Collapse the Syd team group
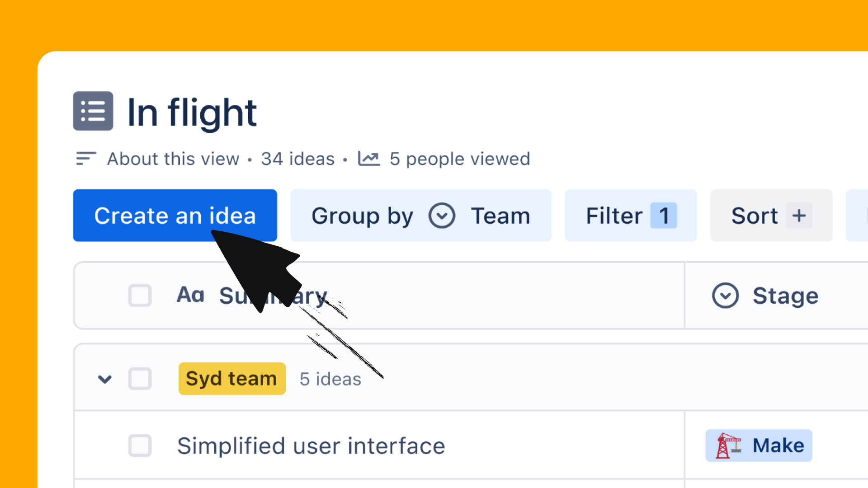 click(x=105, y=379)
